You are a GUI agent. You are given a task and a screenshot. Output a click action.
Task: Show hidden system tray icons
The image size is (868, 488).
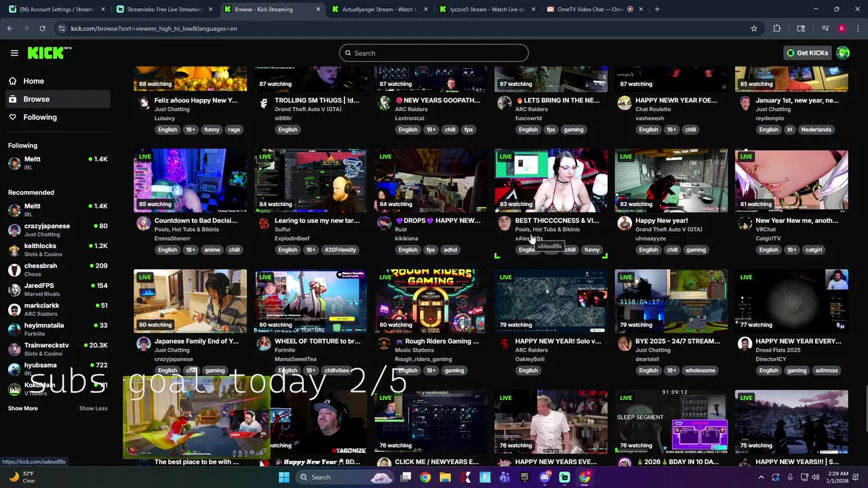point(761,477)
